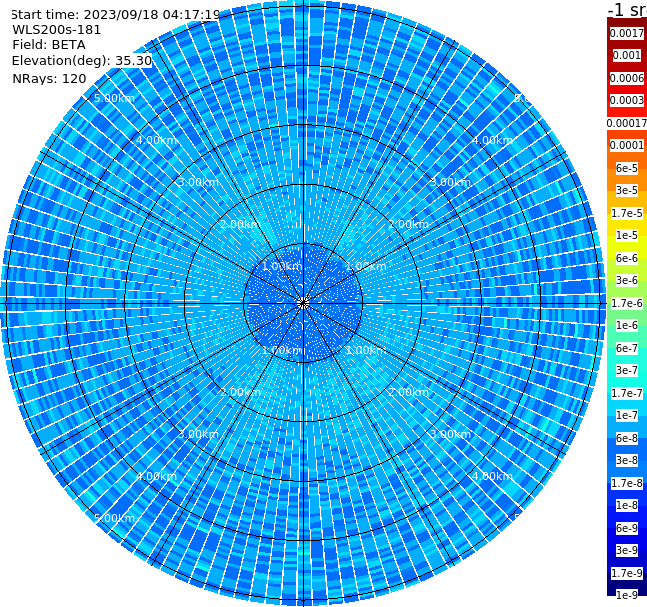
Task: Click the 4.00km label in southwest quadrant
Action: click(156, 476)
